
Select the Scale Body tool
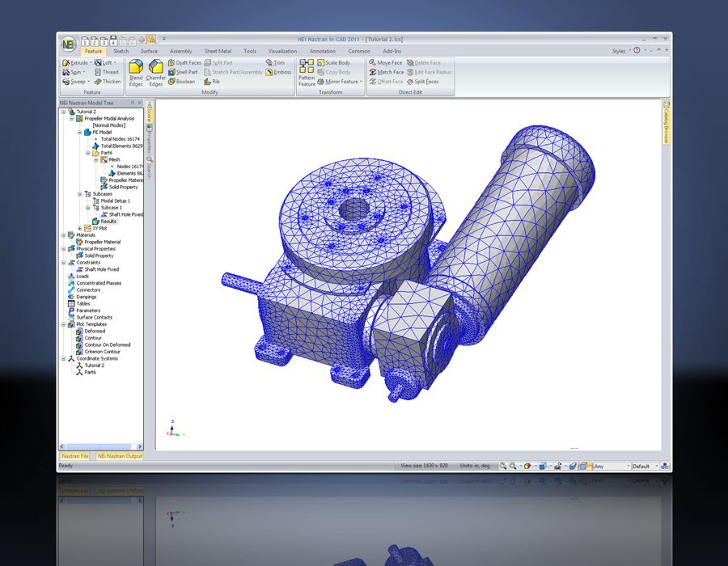click(x=334, y=62)
